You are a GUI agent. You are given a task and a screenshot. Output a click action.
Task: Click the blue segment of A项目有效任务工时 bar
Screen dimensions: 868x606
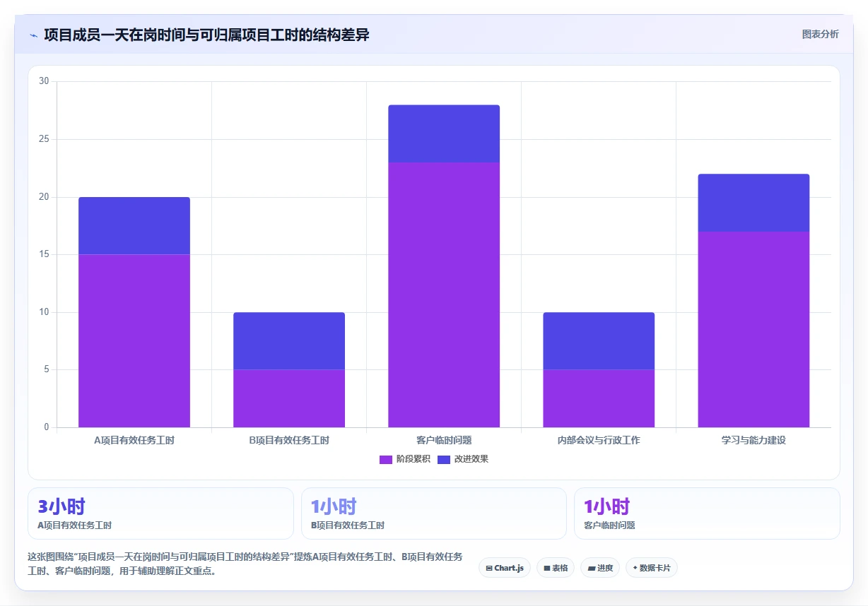134,225
